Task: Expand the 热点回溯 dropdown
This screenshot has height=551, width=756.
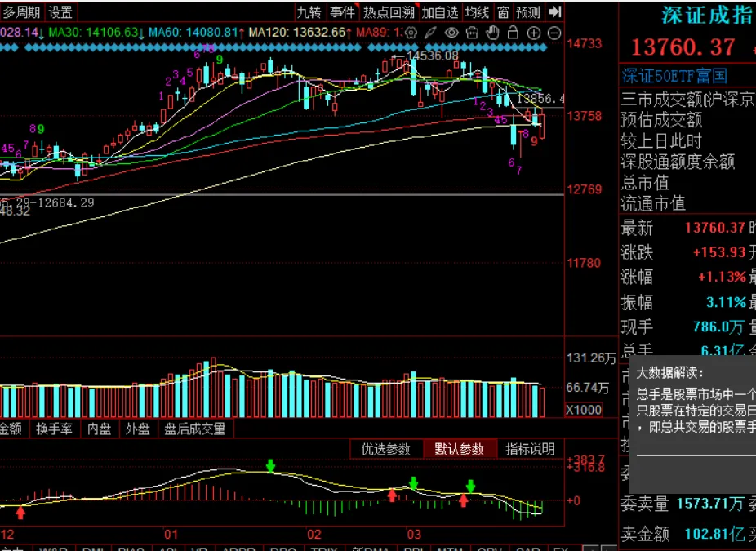Action: click(x=389, y=12)
